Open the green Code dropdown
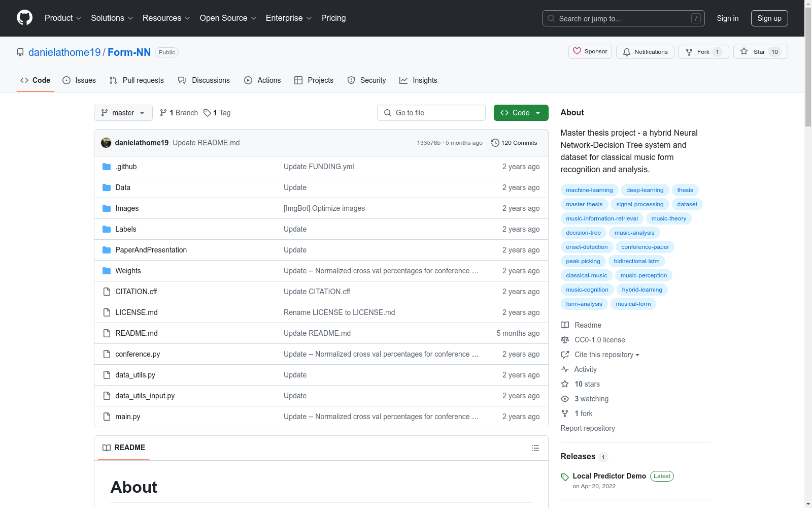Image resolution: width=812 pixels, height=508 pixels. tap(521, 113)
